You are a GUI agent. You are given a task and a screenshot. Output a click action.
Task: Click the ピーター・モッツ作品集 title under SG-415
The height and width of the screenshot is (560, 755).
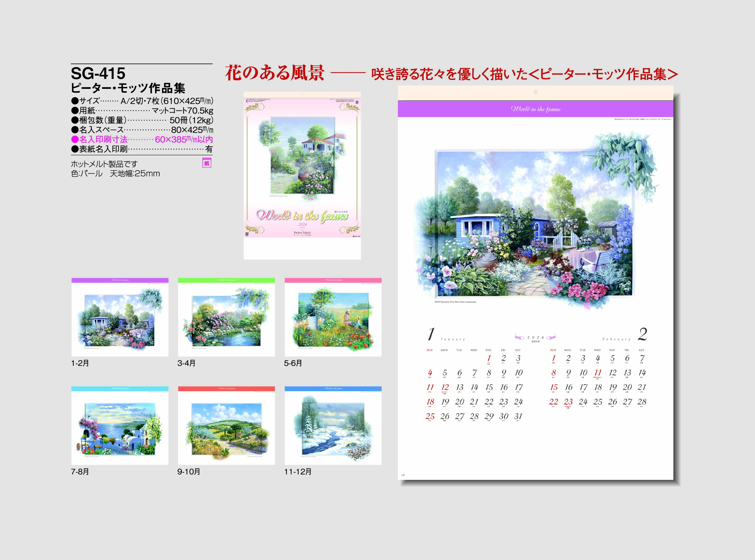128,88
